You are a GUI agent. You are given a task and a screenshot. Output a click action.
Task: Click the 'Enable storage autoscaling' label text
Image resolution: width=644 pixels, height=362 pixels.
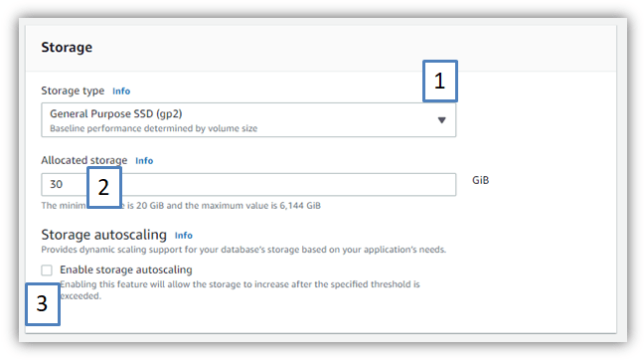(x=126, y=270)
